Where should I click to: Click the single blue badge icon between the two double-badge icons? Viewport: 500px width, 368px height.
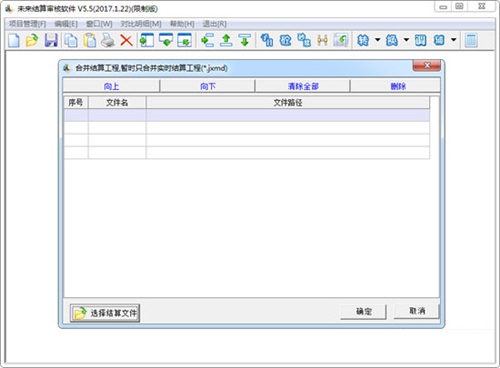[285, 40]
